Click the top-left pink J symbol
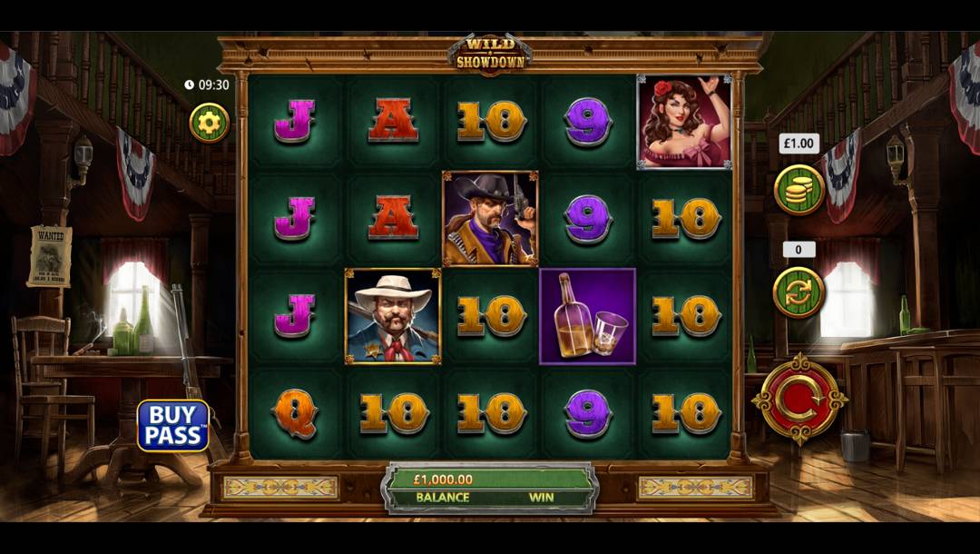980x554 pixels. 295,122
